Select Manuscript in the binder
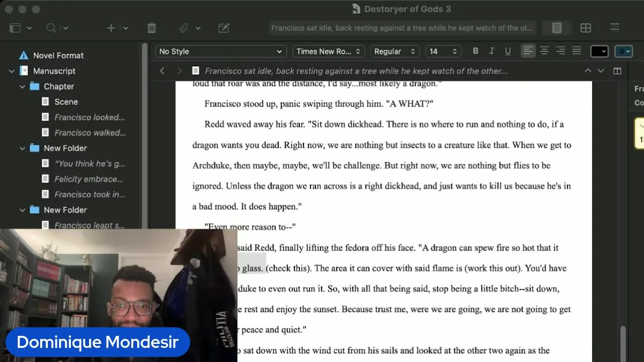644x362 pixels. pos(54,71)
